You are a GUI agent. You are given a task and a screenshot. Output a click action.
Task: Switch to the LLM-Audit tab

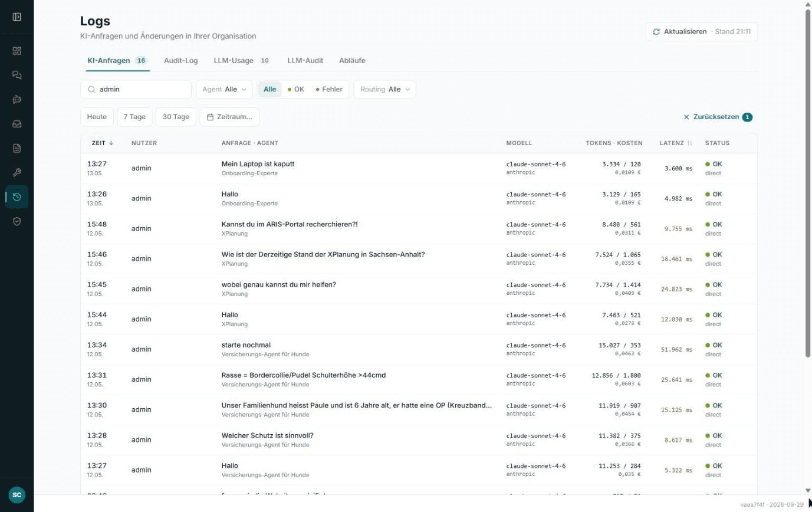coord(305,61)
